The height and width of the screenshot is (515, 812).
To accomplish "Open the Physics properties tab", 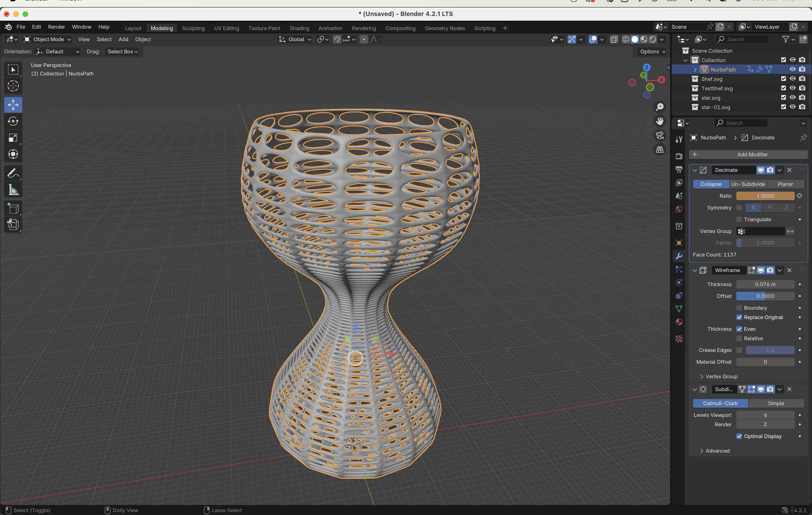I will point(679,282).
